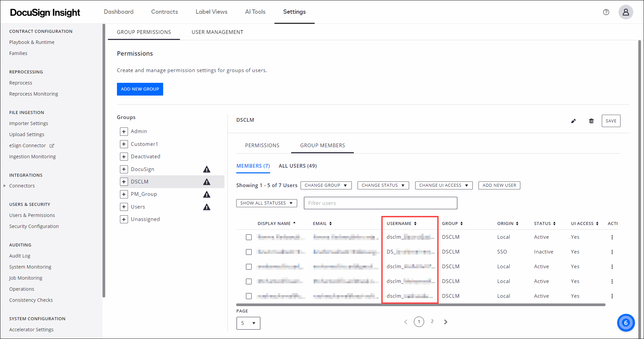Open the Change Group dropdown
This screenshot has height=339, width=644.
point(326,185)
